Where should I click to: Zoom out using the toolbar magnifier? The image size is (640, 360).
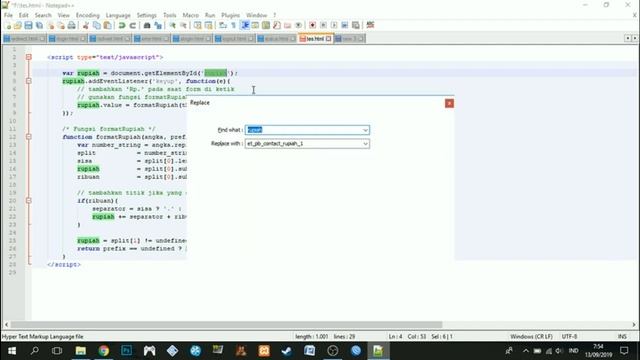click(x=183, y=25)
